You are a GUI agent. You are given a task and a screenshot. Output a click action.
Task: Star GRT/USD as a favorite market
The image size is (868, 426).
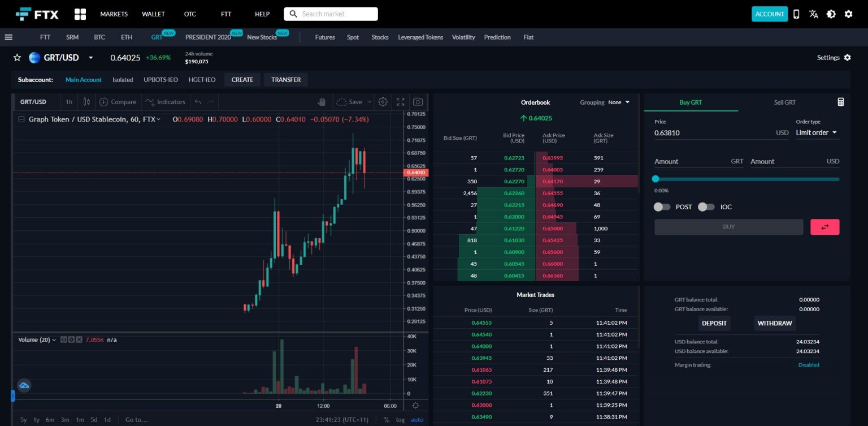pyautogui.click(x=16, y=57)
